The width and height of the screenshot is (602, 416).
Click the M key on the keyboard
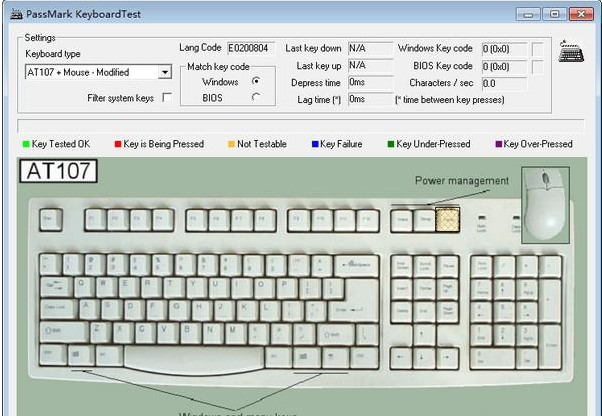pyautogui.click(x=236, y=333)
